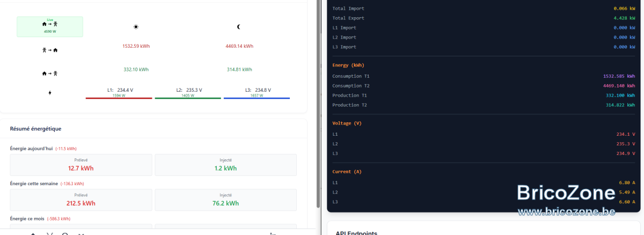Click the 1532.59 kWh day consumption value
Image resolution: width=644 pixels, height=235 pixels.
(136, 46)
